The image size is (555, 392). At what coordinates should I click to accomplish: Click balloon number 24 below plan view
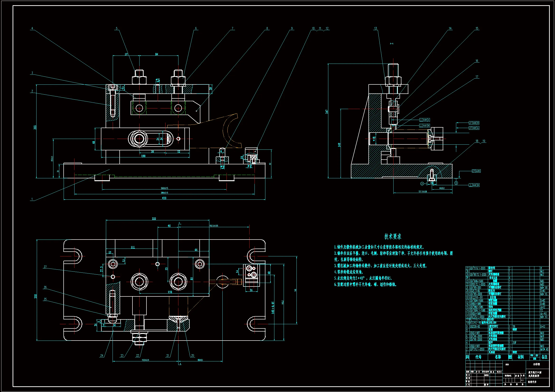(102, 355)
